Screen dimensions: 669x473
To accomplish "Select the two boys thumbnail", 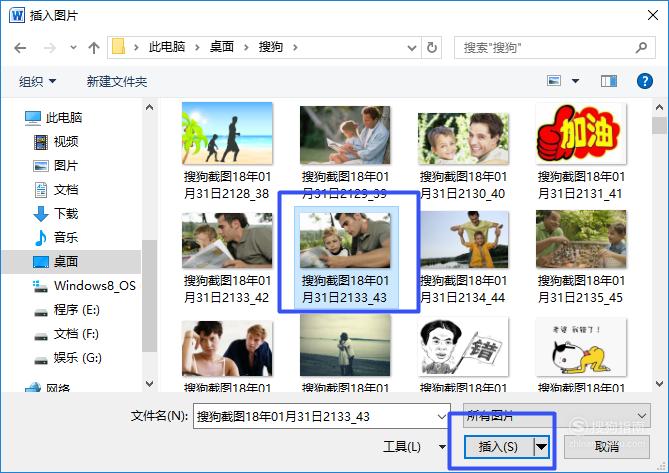I will point(227,348).
